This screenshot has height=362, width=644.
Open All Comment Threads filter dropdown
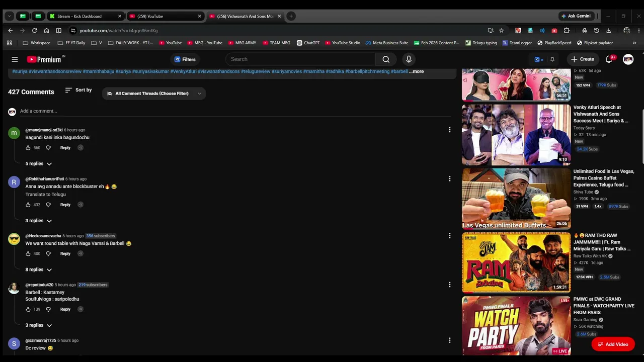click(154, 94)
